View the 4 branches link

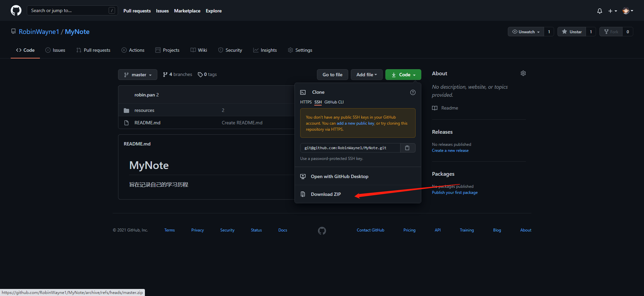pos(177,75)
